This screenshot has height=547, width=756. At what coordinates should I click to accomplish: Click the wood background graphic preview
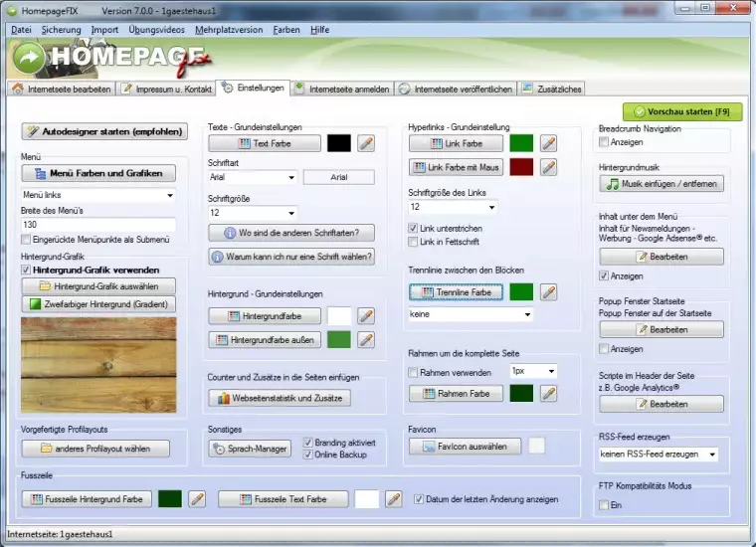coord(98,365)
